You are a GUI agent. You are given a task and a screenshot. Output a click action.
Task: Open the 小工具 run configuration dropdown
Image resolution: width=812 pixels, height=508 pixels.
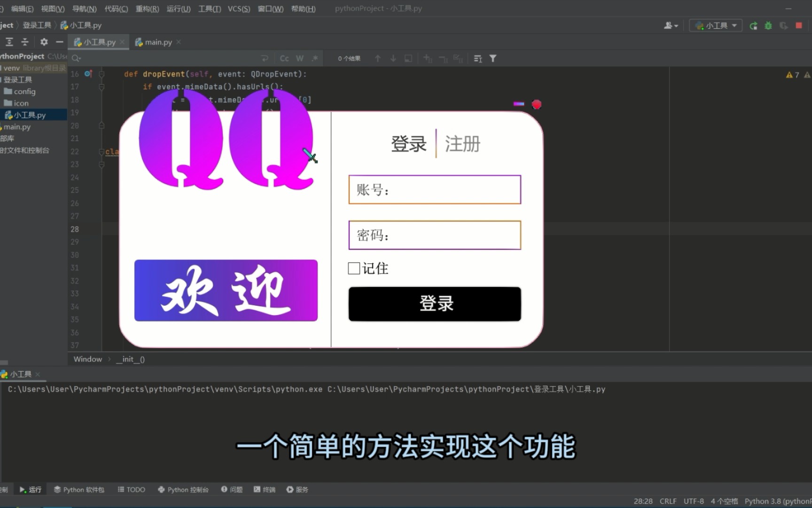click(715, 25)
